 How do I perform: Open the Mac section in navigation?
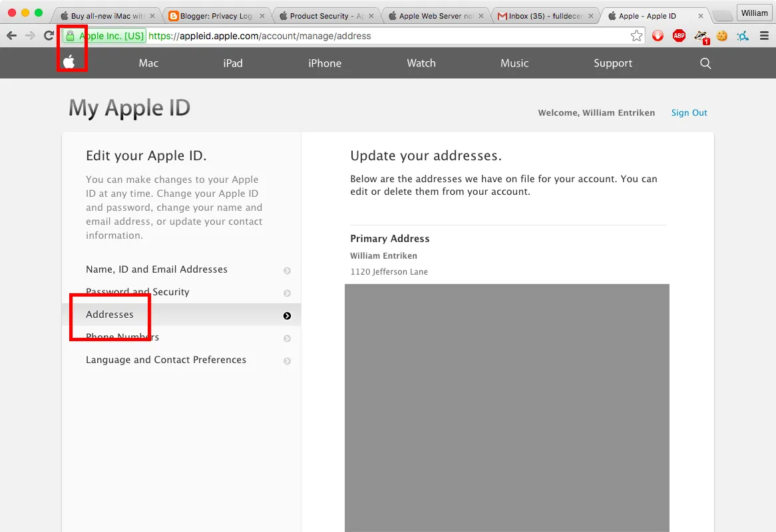pos(148,63)
